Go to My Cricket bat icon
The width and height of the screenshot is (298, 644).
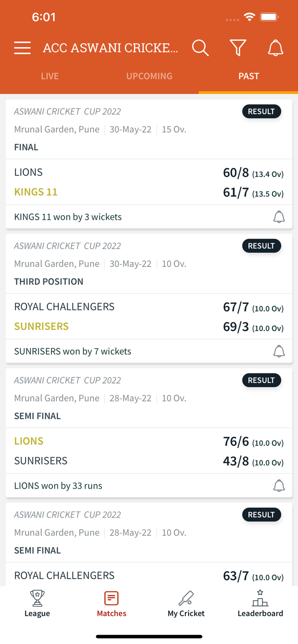click(x=186, y=604)
